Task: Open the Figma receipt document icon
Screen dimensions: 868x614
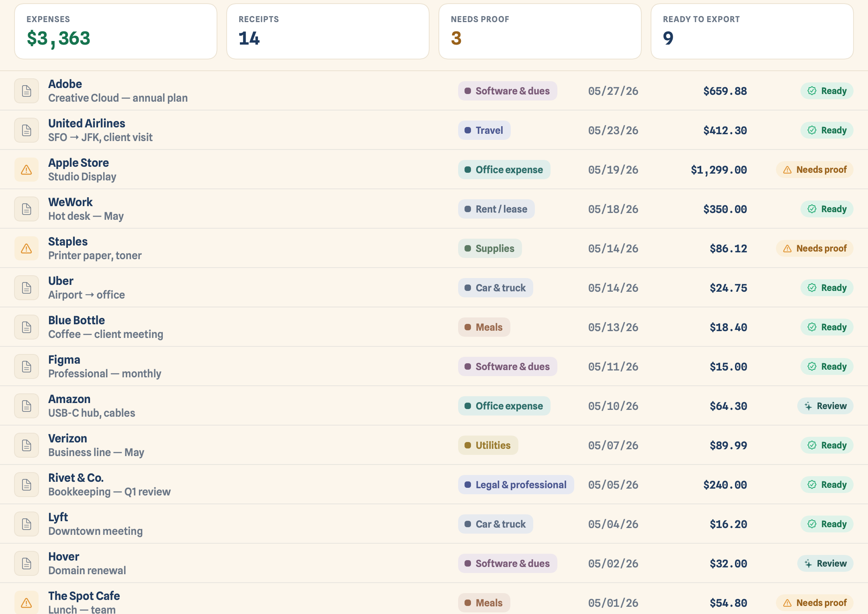Action: [27, 366]
